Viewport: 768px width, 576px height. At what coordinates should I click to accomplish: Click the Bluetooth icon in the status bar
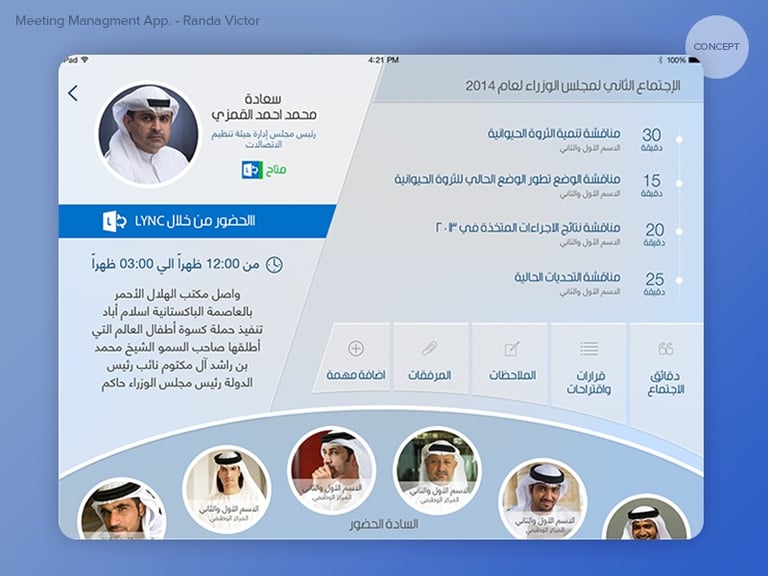[x=660, y=60]
